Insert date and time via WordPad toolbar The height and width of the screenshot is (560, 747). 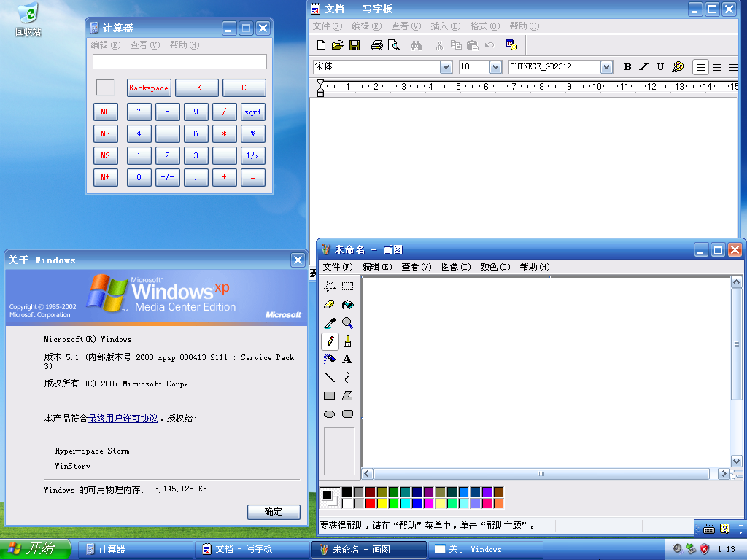511,45
